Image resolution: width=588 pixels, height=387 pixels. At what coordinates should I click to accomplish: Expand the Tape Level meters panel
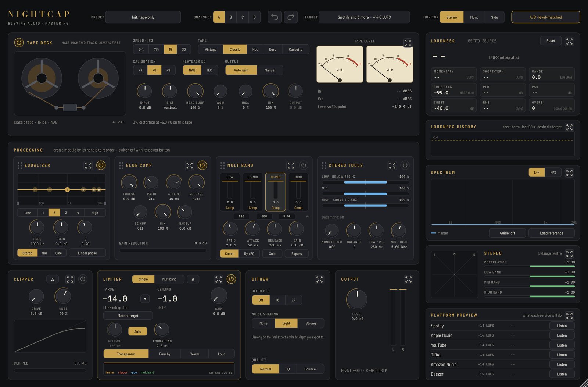(408, 43)
